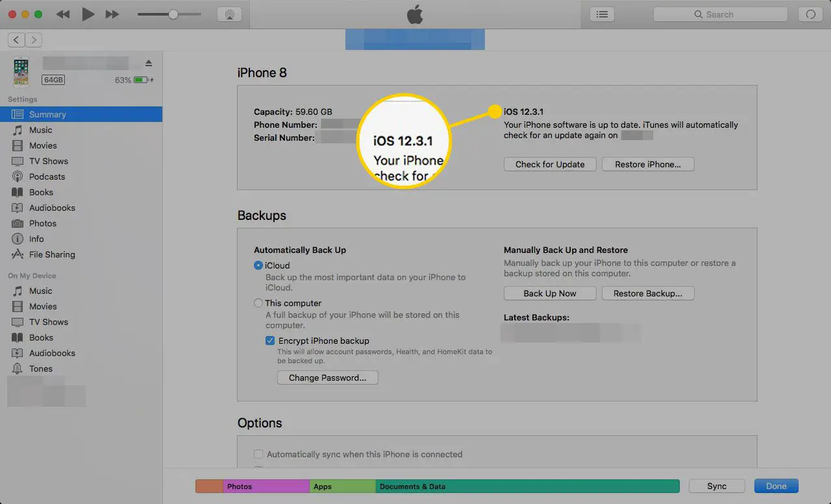Click the 64GB capacity badge
831x504 pixels.
(53, 80)
